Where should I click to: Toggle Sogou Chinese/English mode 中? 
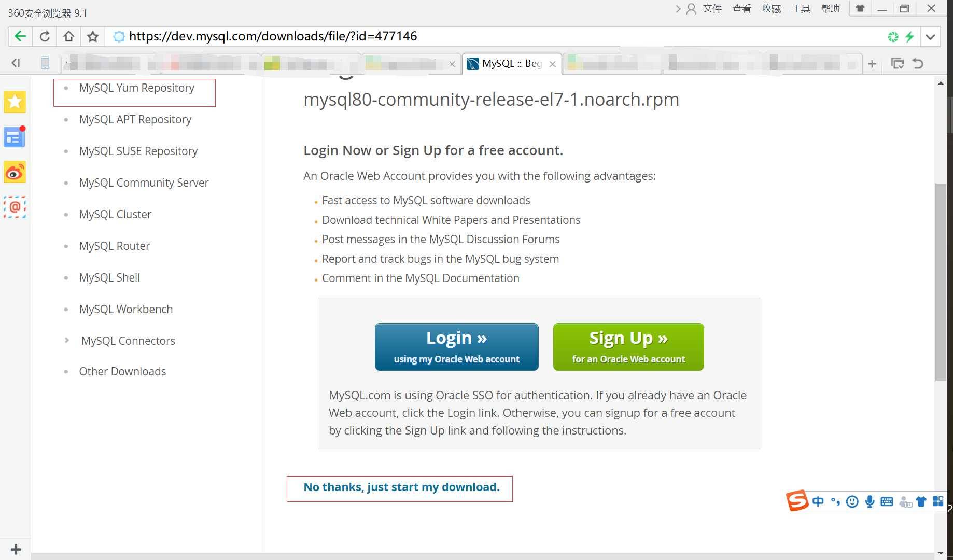tap(818, 501)
